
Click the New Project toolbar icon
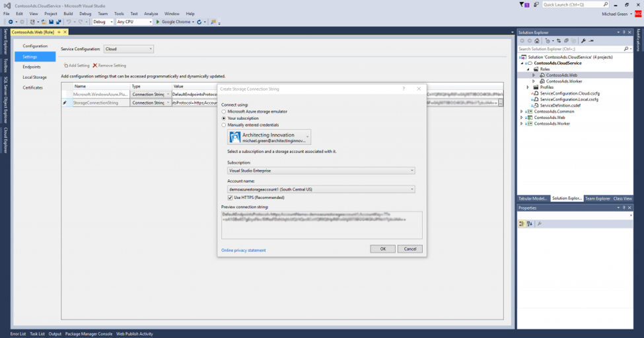click(32, 22)
